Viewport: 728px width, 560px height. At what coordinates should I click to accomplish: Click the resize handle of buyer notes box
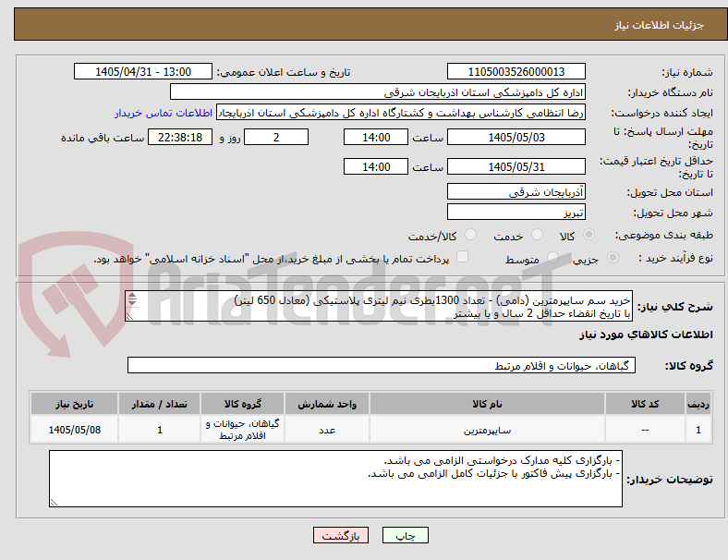54,503
